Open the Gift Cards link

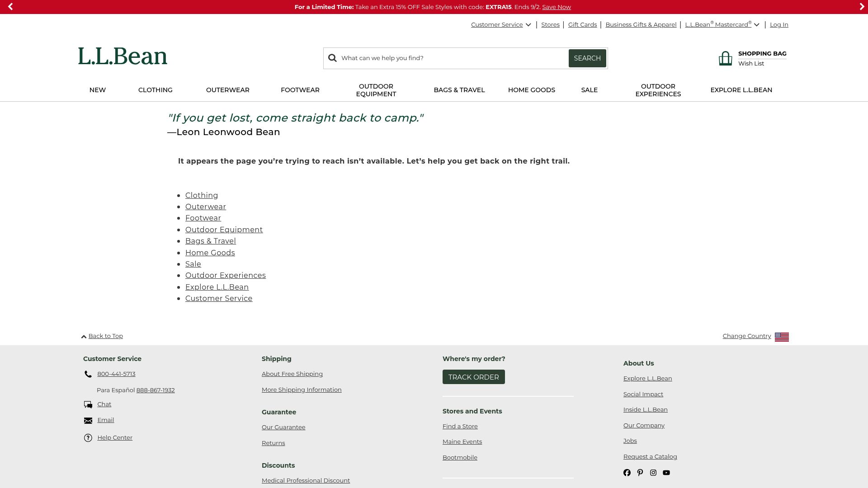pos(582,25)
